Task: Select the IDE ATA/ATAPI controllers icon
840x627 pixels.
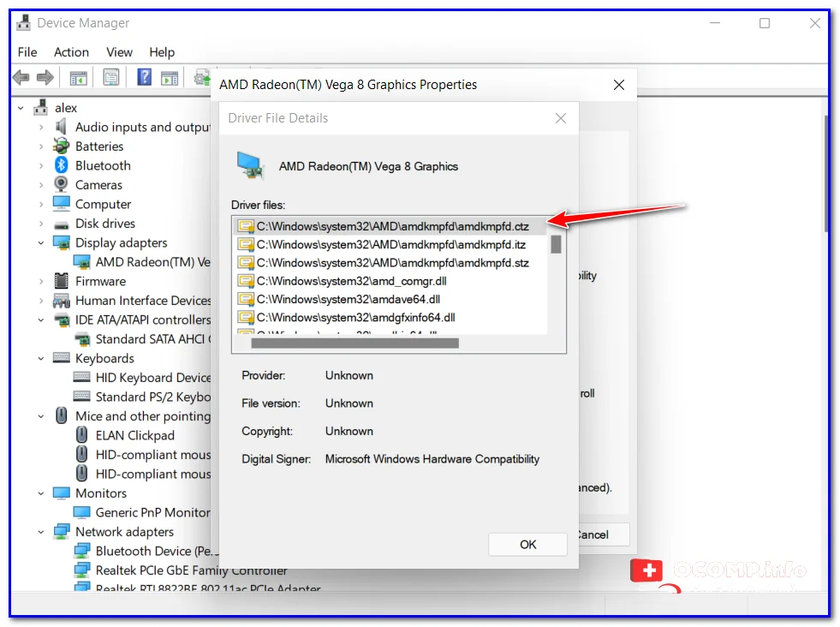Action: 63,320
